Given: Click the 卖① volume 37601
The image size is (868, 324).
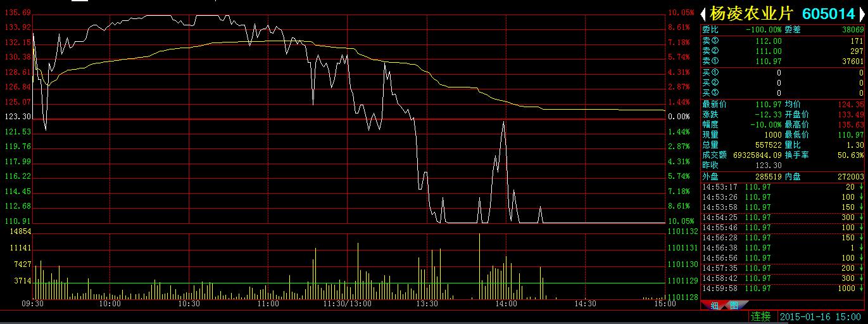Looking at the screenshot, I should (852, 62).
